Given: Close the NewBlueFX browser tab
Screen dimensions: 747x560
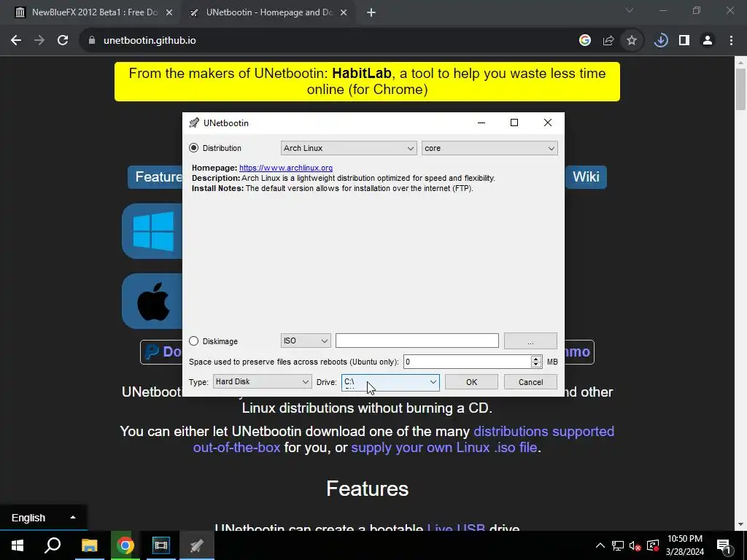Looking at the screenshot, I should click(169, 13).
